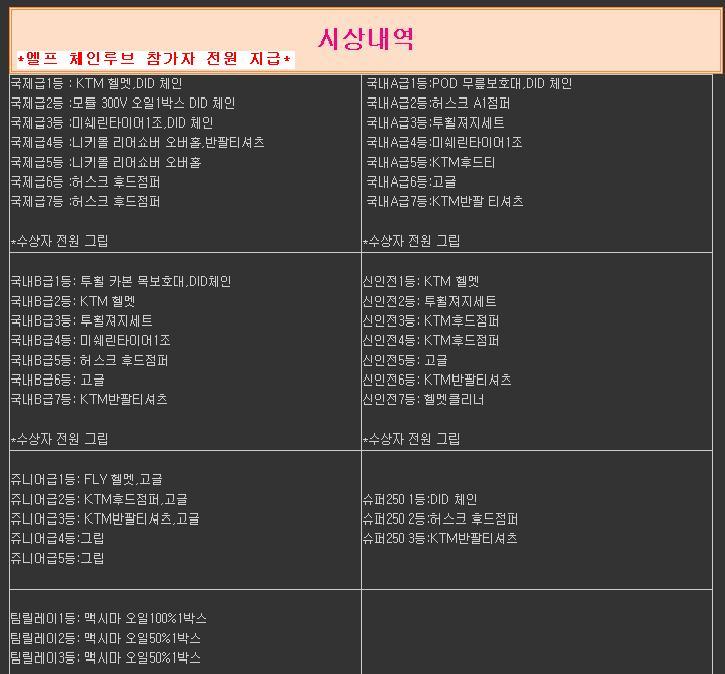Select the '신인전7등: 헬멧클리너' row
Screen dimensions: 725x674
point(423,399)
